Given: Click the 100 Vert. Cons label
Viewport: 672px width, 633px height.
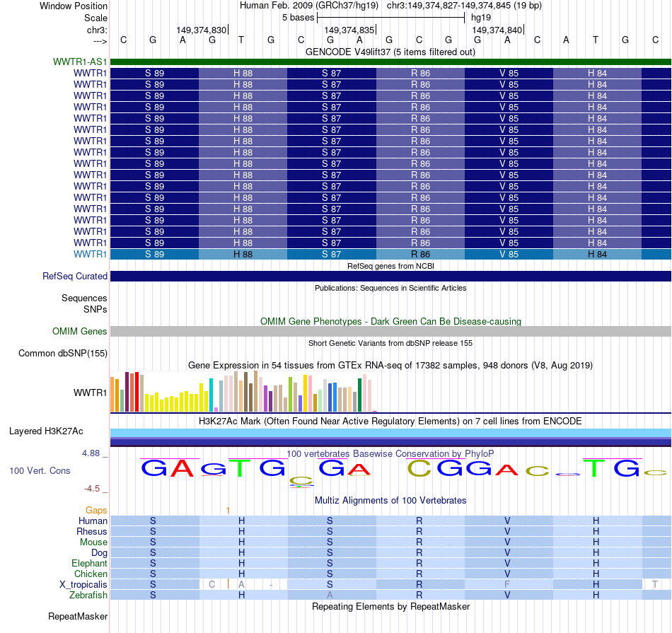Looking at the screenshot, I should pyautogui.click(x=40, y=470).
